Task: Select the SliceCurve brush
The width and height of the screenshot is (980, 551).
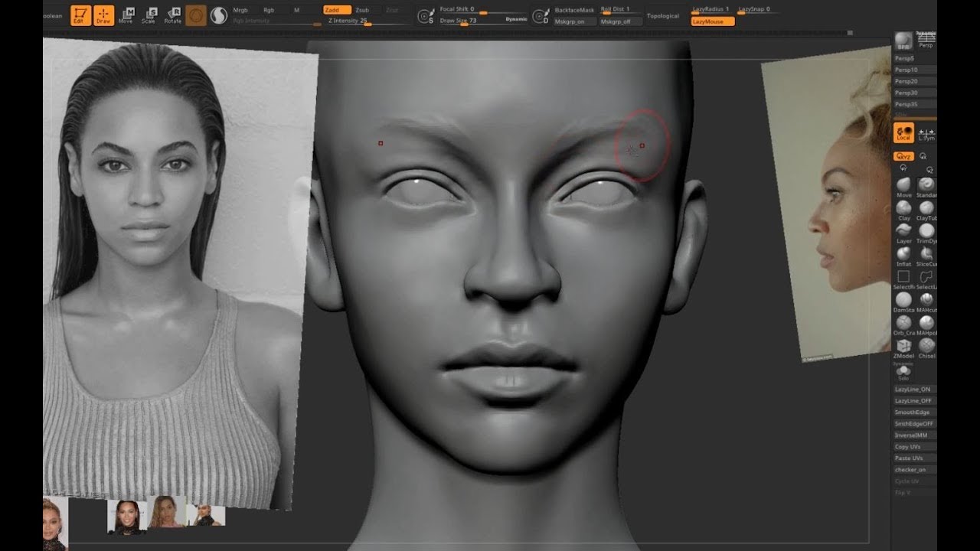Action: (x=926, y=256)
